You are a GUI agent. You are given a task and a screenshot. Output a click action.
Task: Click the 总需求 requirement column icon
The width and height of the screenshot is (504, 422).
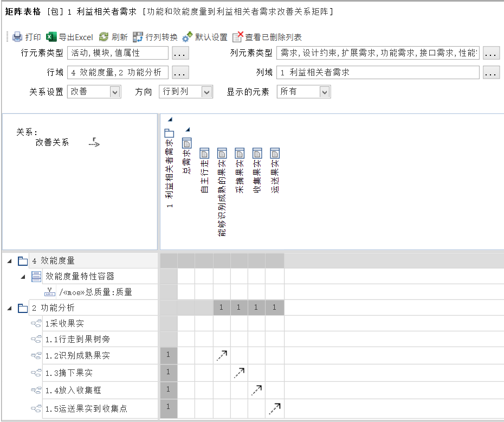pyautogui.click(x=187, y=143)
